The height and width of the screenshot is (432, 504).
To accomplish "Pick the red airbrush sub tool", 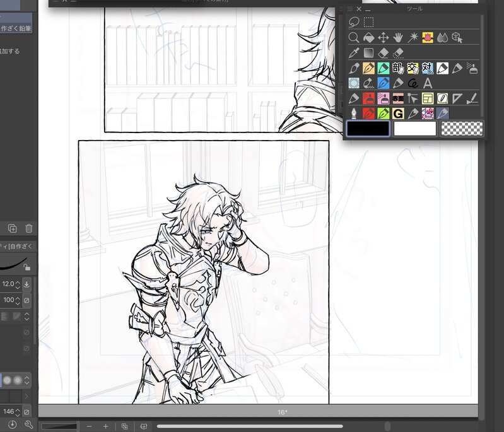I will click(368, 98).
